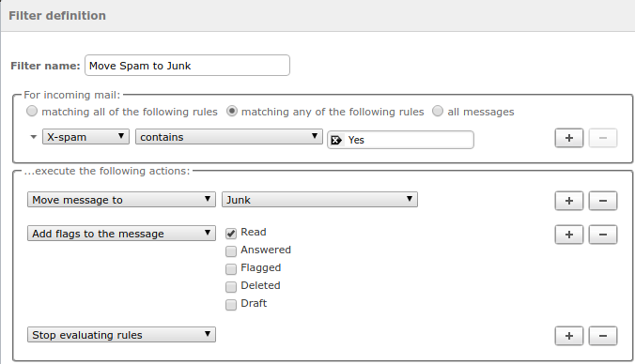This screenshot has height=364, width=635.
Task: Select matching all of the following rules
Action: point(32,111)
